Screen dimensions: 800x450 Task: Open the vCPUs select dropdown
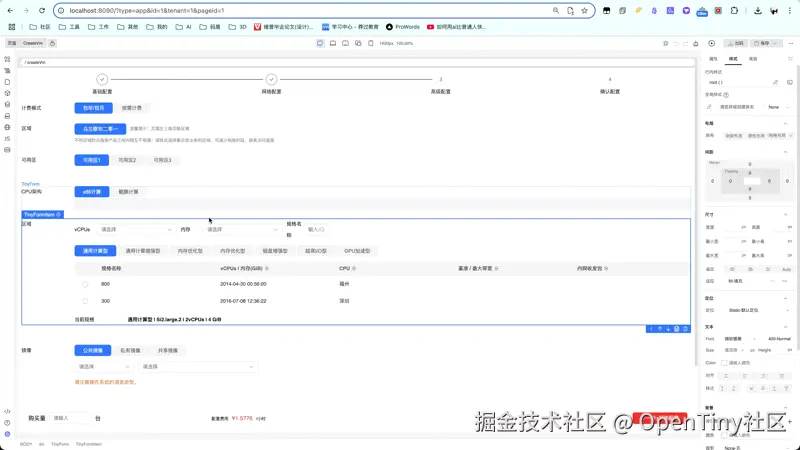click(136, 230)
